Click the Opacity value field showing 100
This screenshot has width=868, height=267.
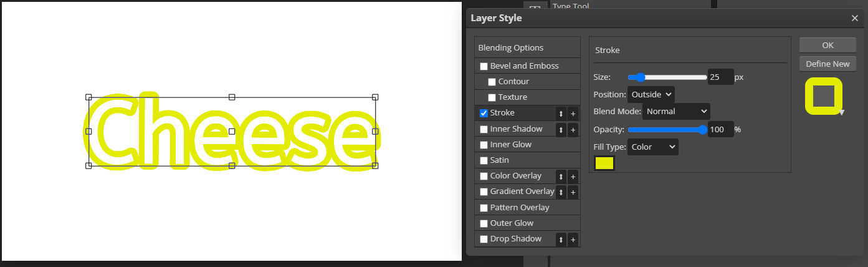point(720,130)
